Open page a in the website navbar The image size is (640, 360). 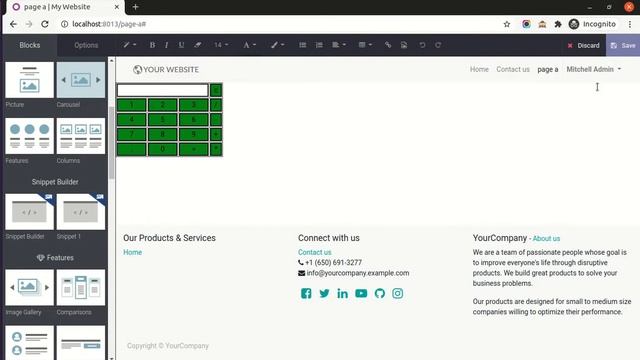(548, 69)
